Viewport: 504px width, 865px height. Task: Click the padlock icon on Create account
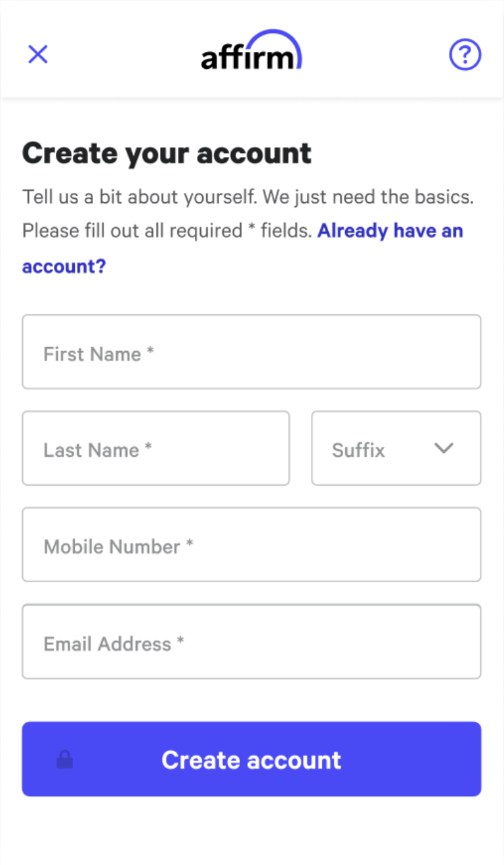(65, 760)
